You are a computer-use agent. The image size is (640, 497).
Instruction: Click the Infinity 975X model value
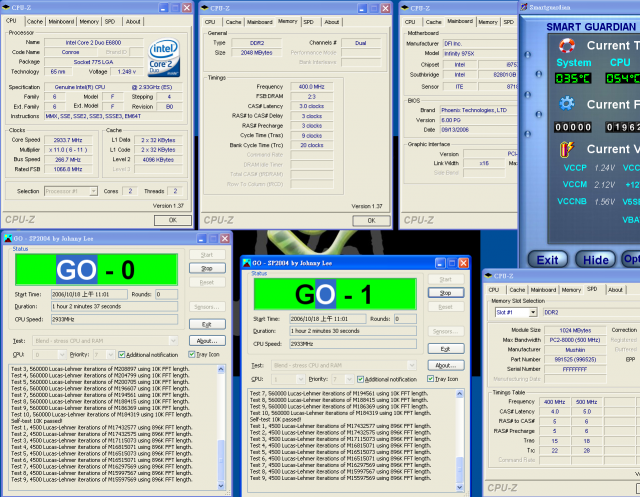(x=480, y=53)
